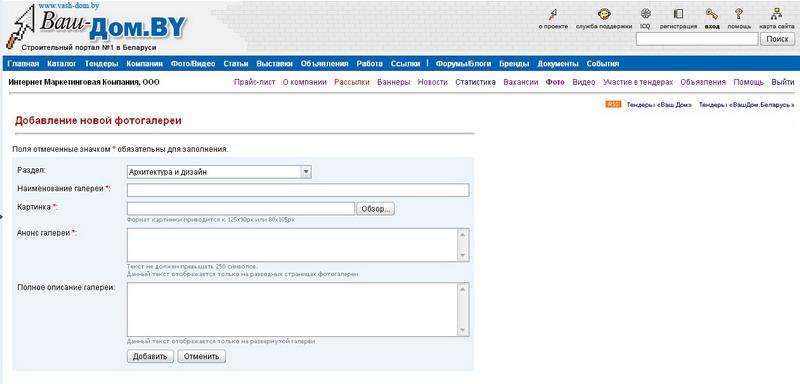Click the 'Картинка' file path field
800x384 pixels.
(241, 209)
